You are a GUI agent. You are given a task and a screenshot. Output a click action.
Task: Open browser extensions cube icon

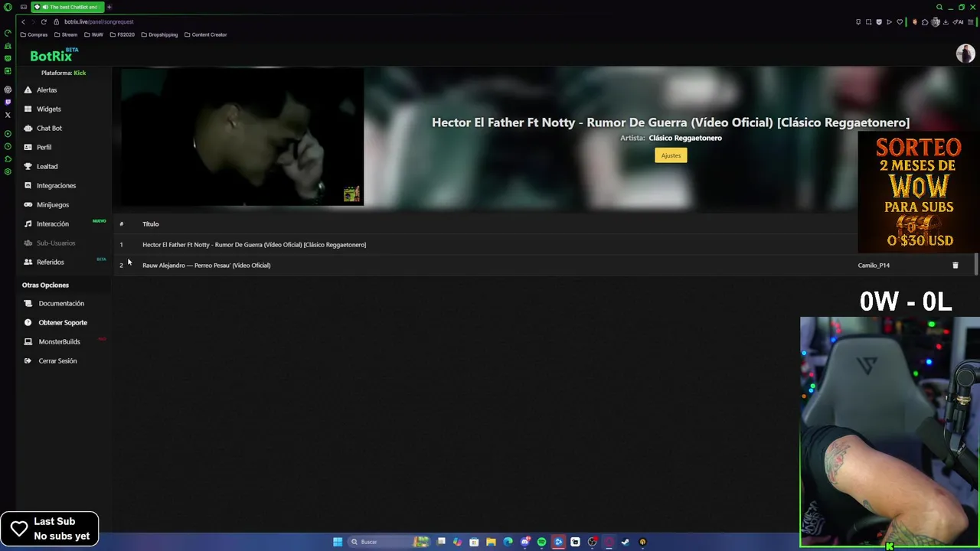(925, 21)
